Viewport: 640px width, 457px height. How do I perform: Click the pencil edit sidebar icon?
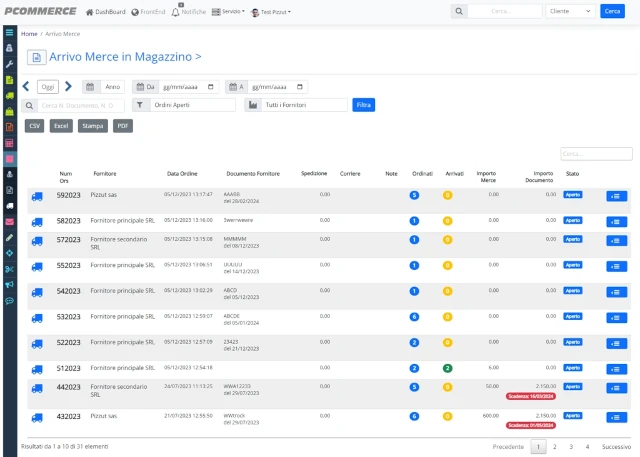9,237
